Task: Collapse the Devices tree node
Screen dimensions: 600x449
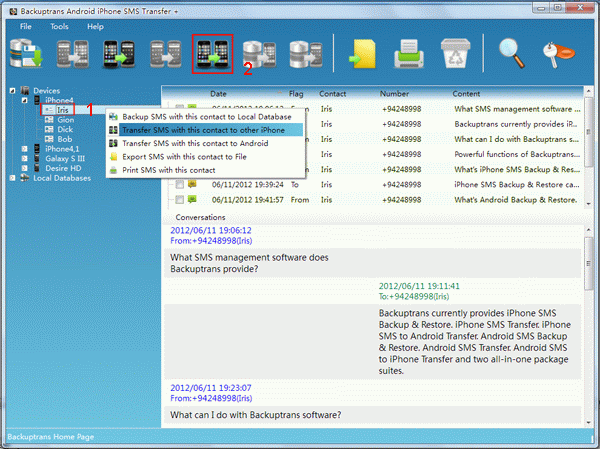Action: [13, 91]
